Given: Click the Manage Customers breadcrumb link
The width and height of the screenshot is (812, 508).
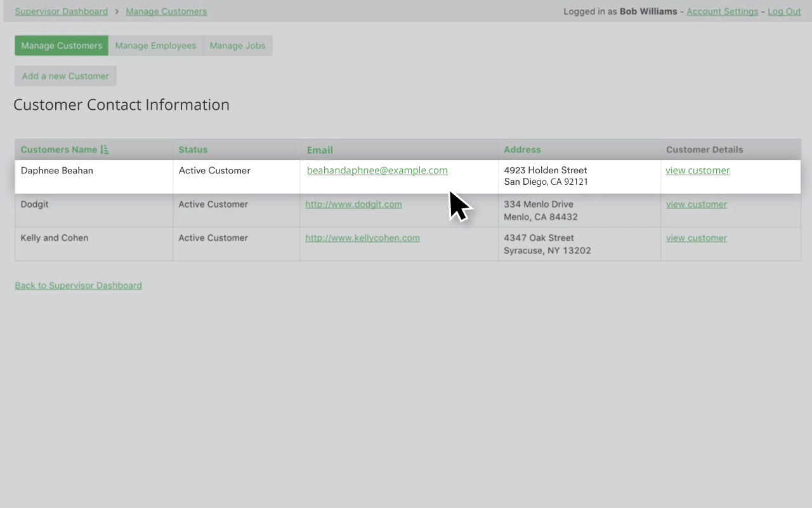Looking at the screenshot, I should 166,11.
